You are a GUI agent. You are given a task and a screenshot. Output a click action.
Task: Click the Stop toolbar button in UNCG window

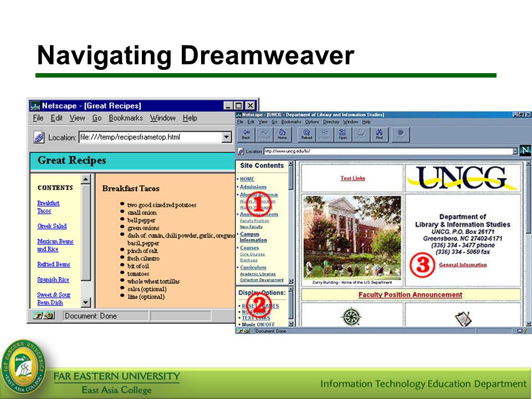click(x=400, y=134)
